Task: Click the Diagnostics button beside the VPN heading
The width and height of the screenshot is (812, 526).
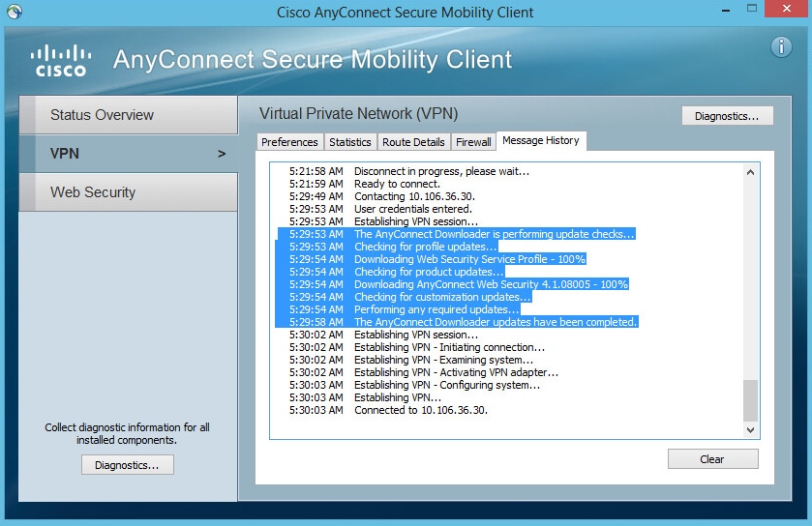Action: tap(727, 116)
